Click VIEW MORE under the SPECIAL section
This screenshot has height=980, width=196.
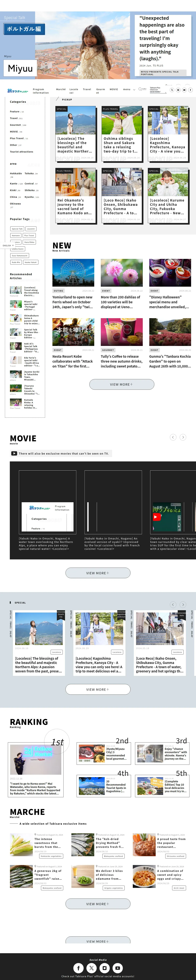98,689
